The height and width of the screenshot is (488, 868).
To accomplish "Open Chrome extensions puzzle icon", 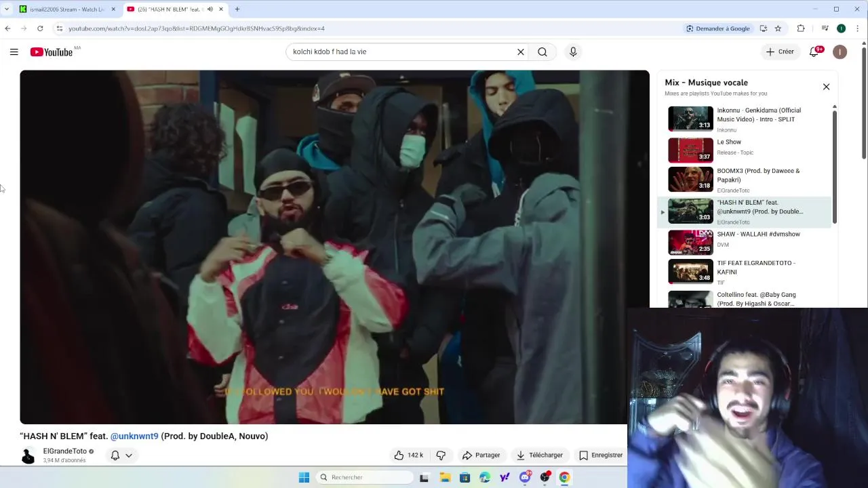I will [x=801, y=28].
